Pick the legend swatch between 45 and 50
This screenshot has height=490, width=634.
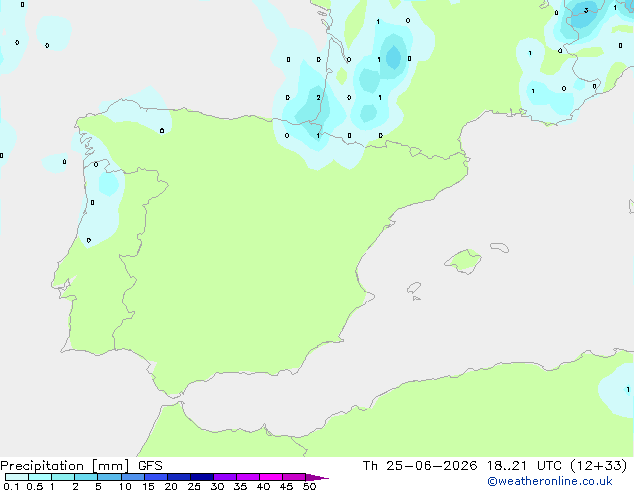pyautogui.click(x=294, y=477)
